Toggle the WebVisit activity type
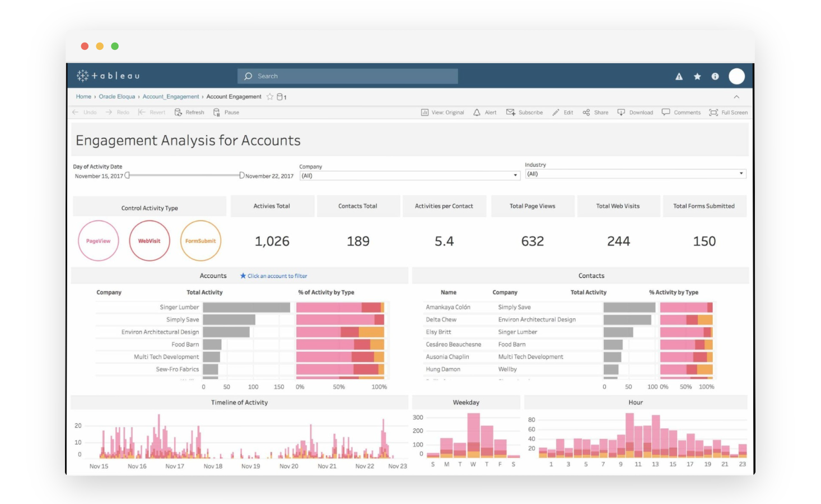This screenshot has height=504, width=821. pyautogui.click(x=150, y=241)
